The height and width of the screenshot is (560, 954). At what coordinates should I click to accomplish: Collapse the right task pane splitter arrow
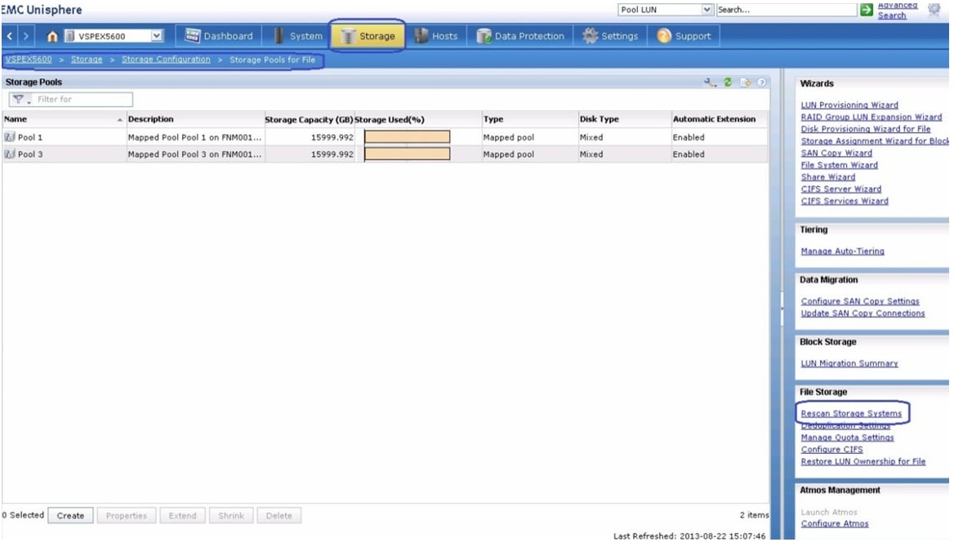point(782,309)
